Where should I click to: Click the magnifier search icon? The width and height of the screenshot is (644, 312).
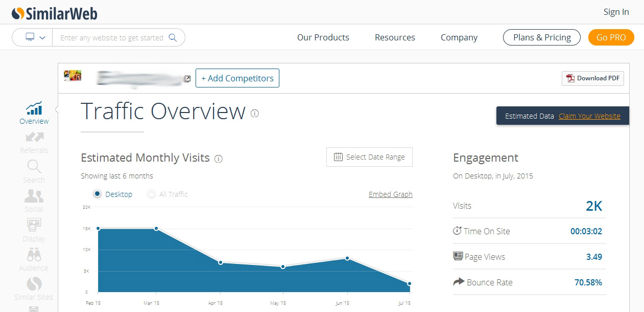tap(173, 37)
